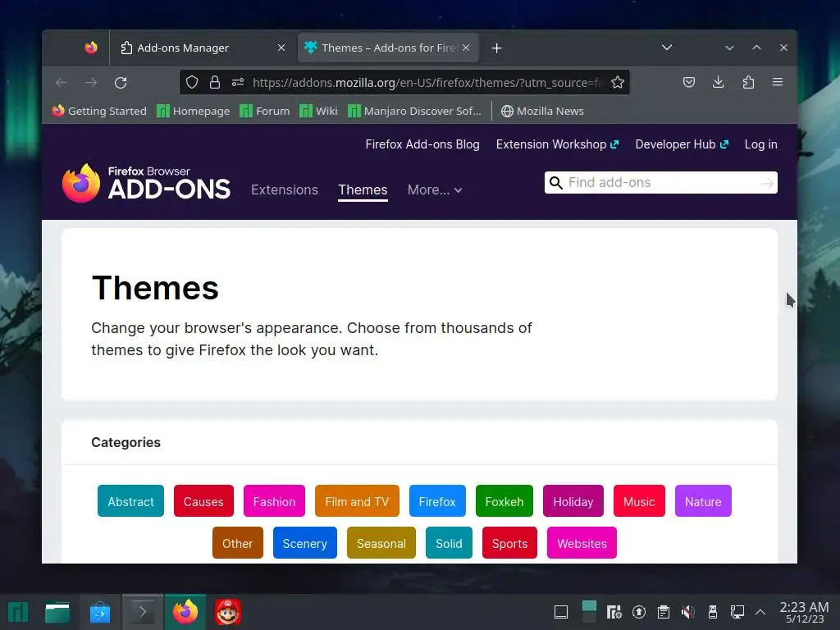This screenshot has width=840, height=630.
Task: Expand the More... navigation dropdown
Action: pos(435,190)
